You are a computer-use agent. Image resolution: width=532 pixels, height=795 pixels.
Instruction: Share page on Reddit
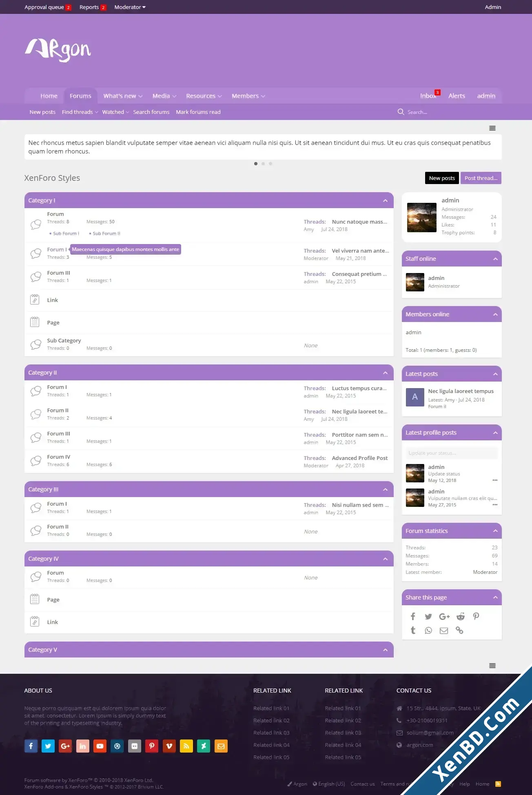[x=461, y=616]
